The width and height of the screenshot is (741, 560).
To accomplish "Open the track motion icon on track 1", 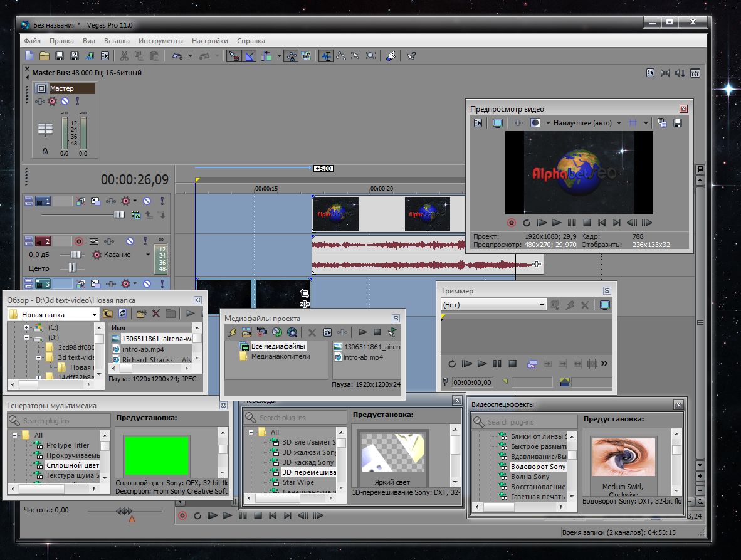I will pos(95,201).
